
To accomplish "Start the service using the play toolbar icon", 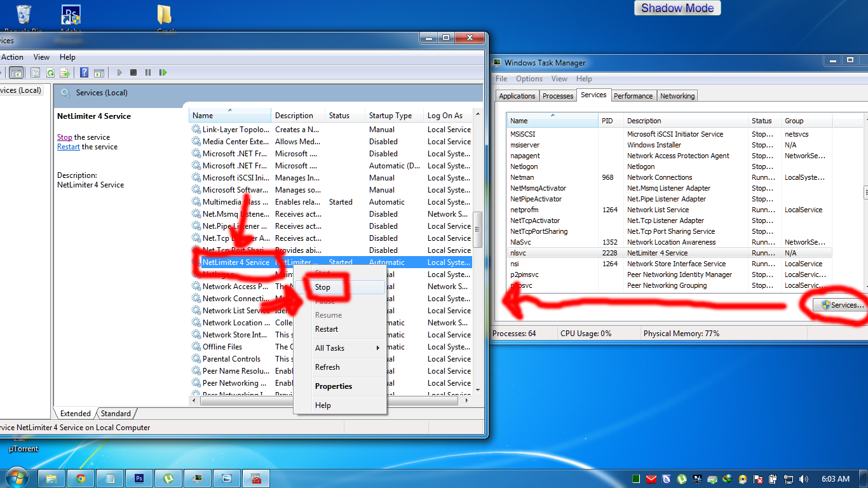I will pos(119,72).
